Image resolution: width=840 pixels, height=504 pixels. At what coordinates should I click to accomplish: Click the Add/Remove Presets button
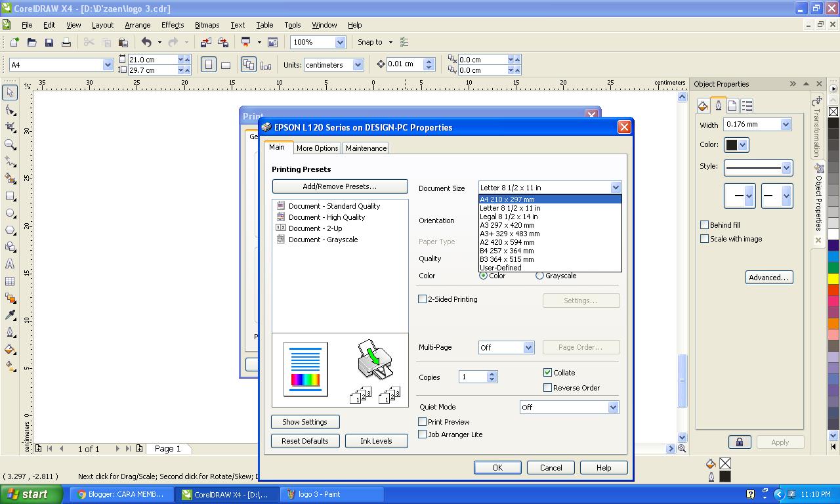(x=340, y=186)
